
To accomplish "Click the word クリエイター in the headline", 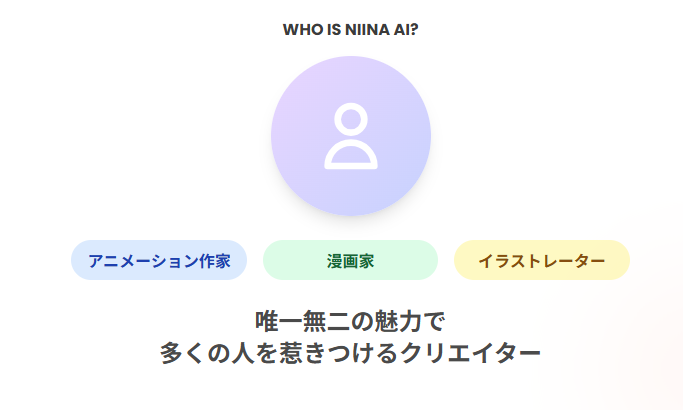I will (471, 353).
